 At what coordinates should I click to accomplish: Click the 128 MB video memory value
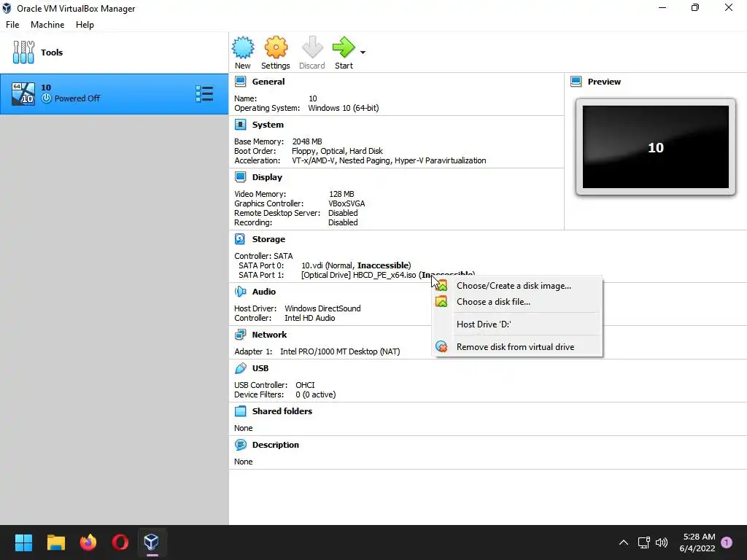341,194
